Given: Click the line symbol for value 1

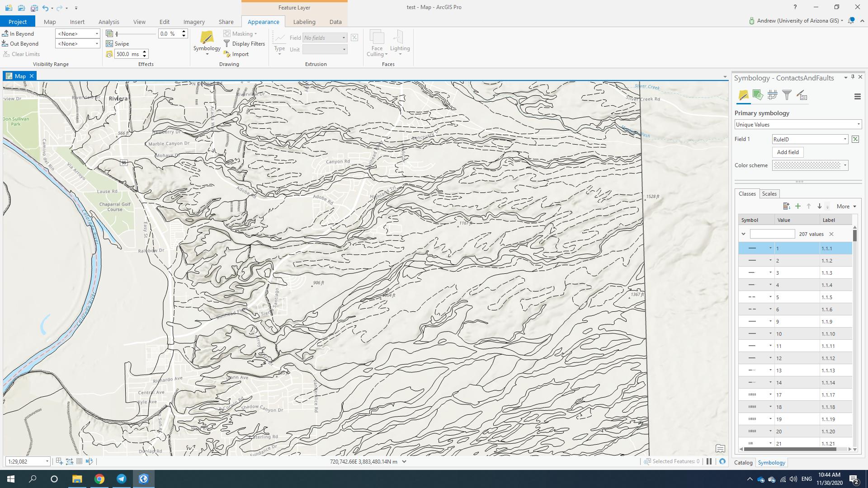Looking at the screenshot, I should point(752,248).
